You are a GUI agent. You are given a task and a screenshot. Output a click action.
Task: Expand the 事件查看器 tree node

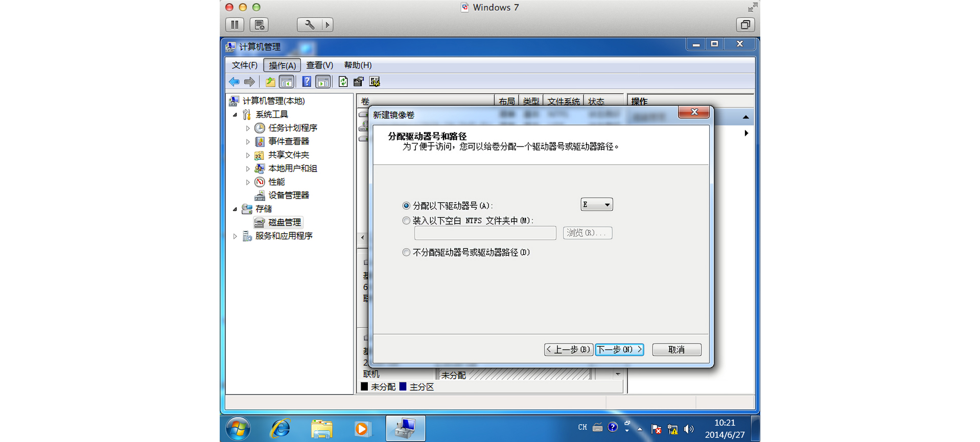point(248,142)
